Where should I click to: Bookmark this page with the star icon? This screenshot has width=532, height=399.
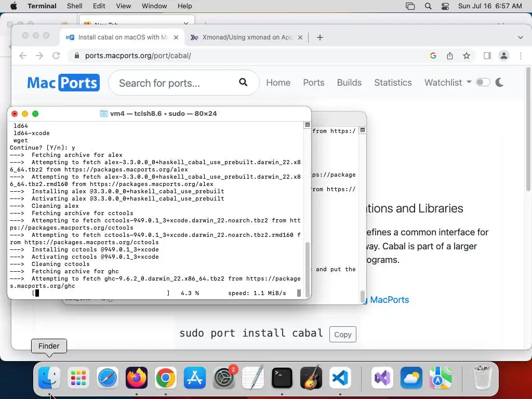(467, 56)
